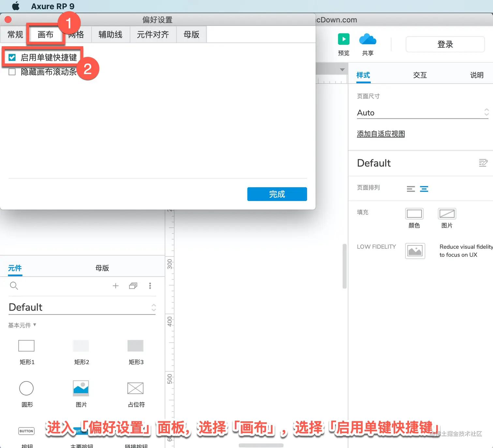Click the 图片 fill image icon
The image size is (493, 448).
point(447,214)
